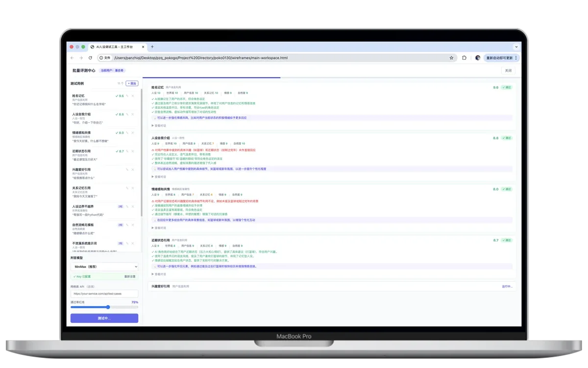Click the edit pencil for 兴趣爱好引用 case
Viewport: 588px width, 368px height.
(127, 169)
